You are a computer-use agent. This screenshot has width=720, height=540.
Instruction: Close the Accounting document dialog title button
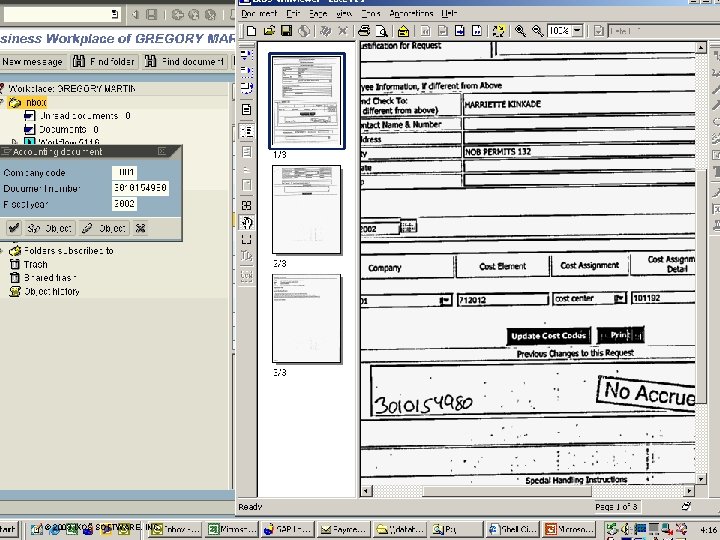[x=162, y=151]
